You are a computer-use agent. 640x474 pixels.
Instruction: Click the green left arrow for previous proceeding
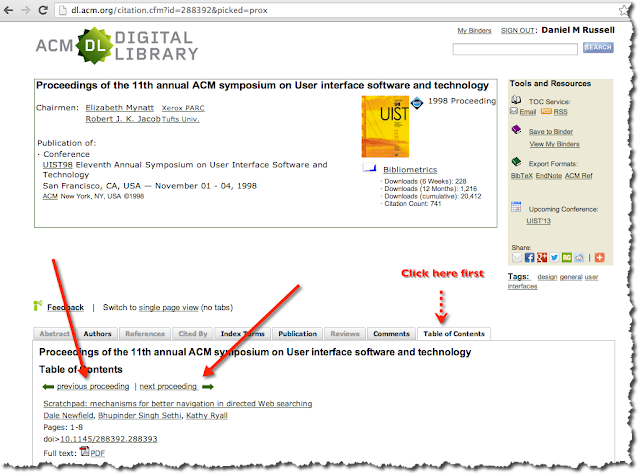pos(48,387)
